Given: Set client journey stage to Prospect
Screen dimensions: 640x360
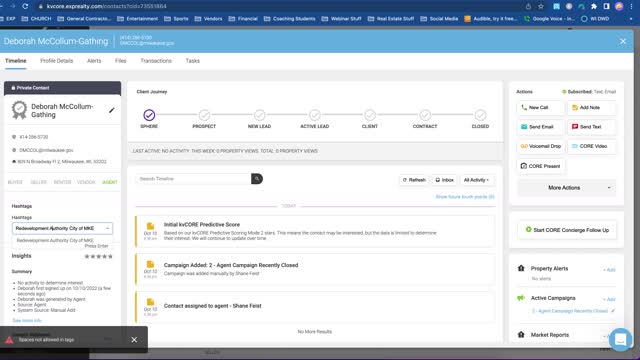Looking at the screenshot, I should click(x=204, y=115).
